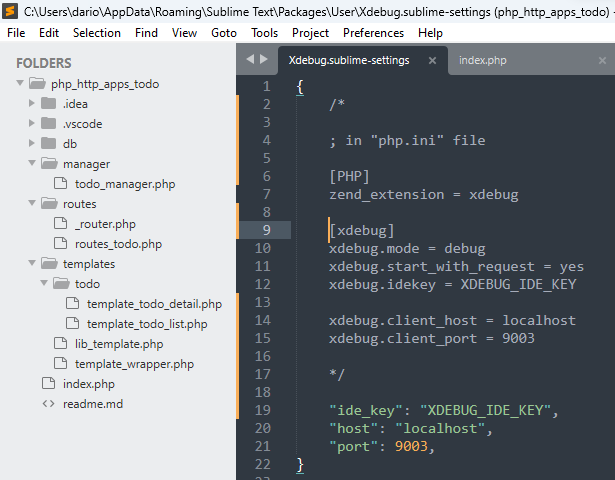Expand the .vscode folder arrow

click(32, 123)
